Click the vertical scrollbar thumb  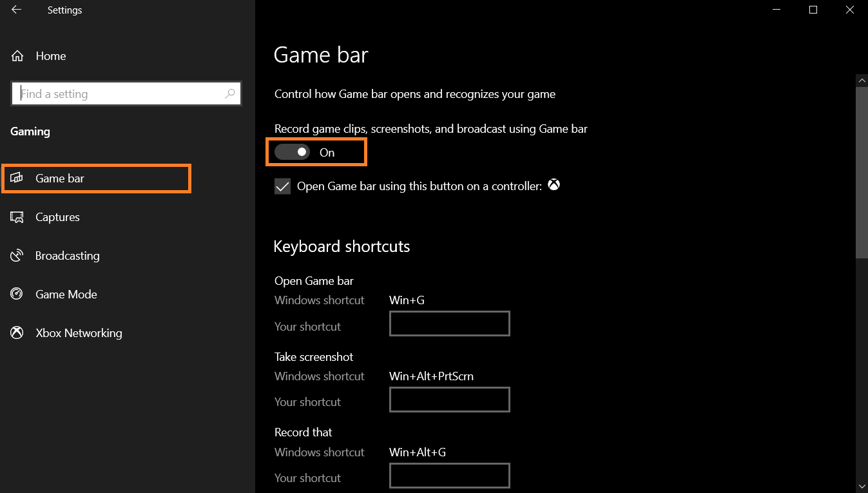click(x=862, y=173)
